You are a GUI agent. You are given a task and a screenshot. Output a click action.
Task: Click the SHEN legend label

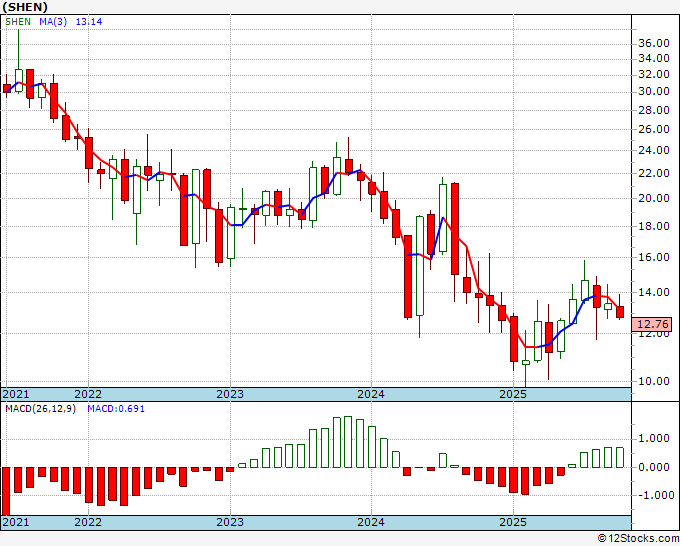(x=18, y=22)
